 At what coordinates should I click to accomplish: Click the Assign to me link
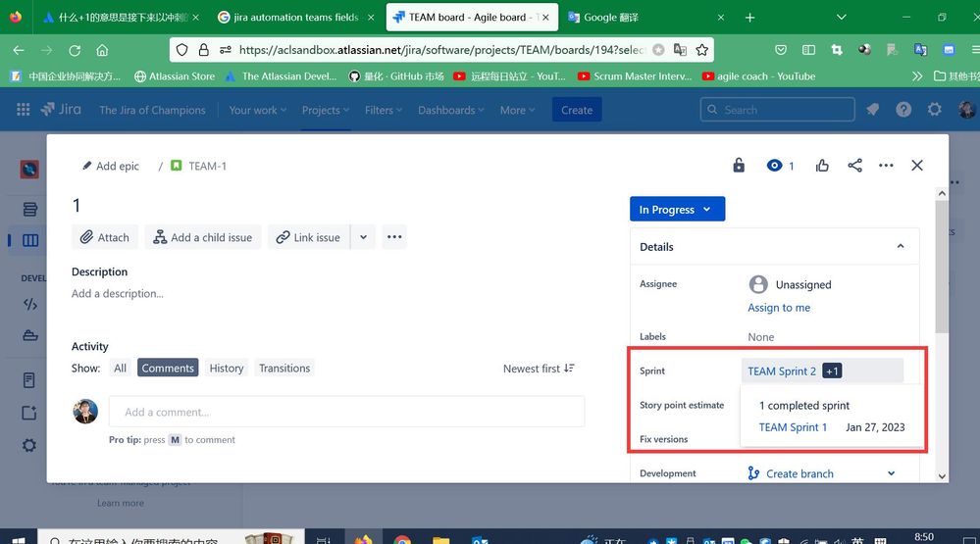(x=779, y=308)
